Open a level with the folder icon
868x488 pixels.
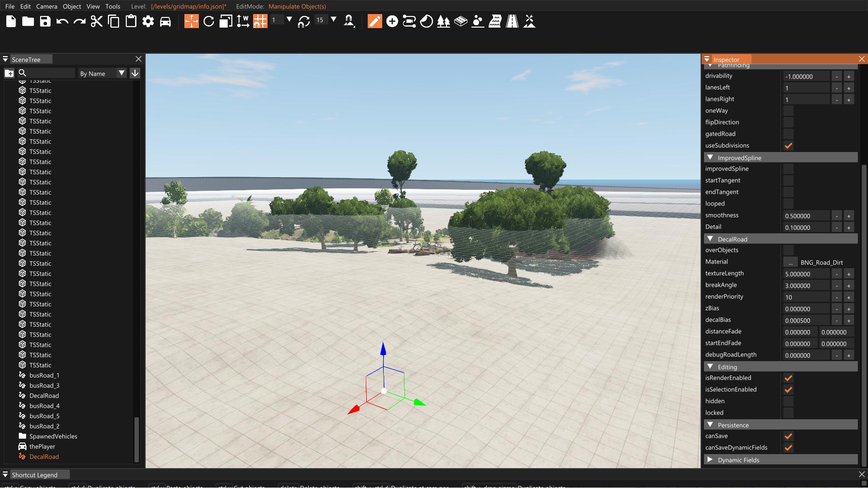28,21
